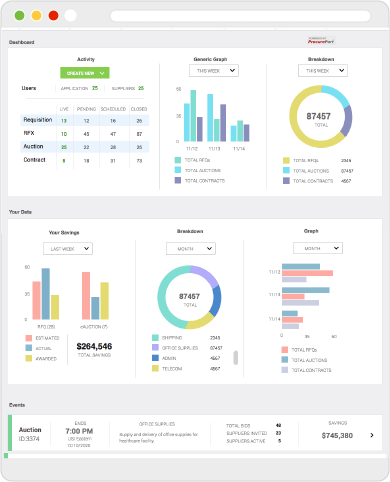Image resolution: width=390 pixels, height=482 pixels.
Task: Click the Office Supplies legend swatch
Action: click(155, 348)
